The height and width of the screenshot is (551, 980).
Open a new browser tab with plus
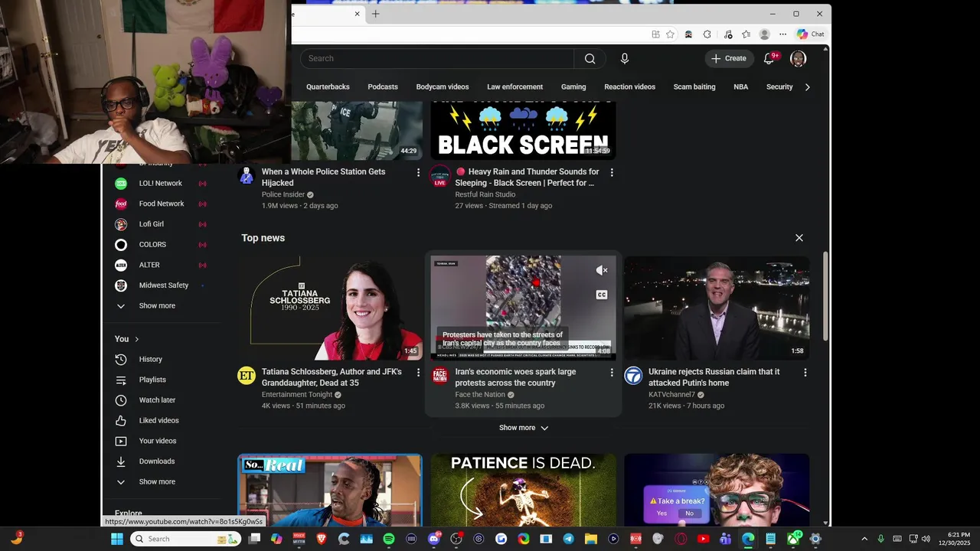[375, 14]
